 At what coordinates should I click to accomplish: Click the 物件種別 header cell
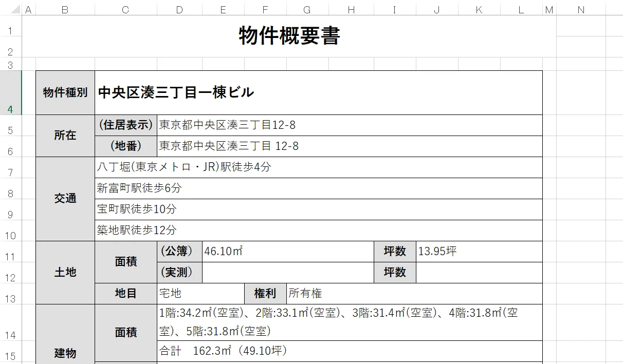pos(65,92)
